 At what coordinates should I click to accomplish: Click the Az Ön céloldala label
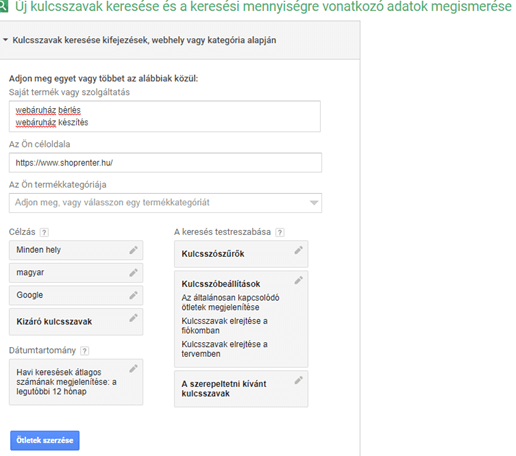[40, 144]
